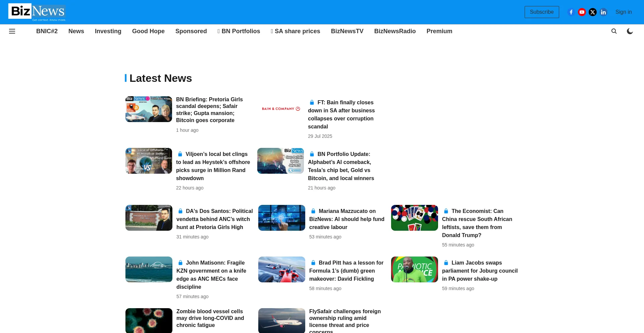Open the BizNews Facebook page icon
This screenshot has height=333, width=644.
click(571, 12)
